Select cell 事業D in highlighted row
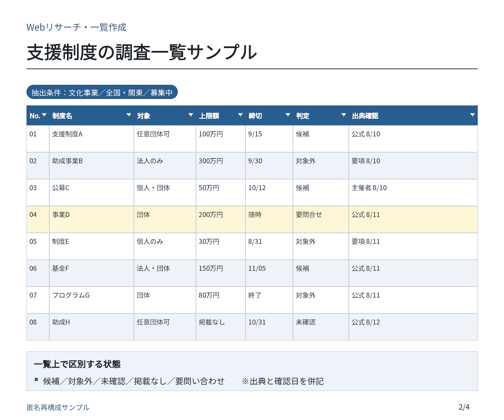Viewport: 504px width, 420px height. tap(92, 219)
